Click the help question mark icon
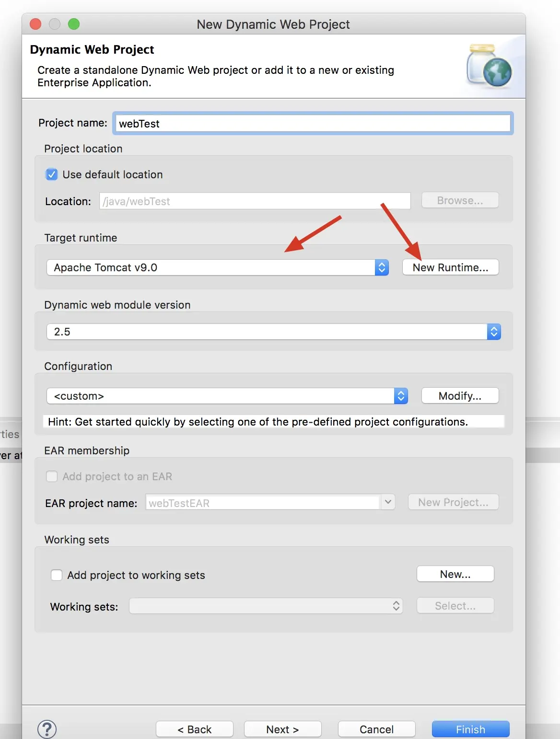The height and width of the screenshot is (739, 560). [x=47, y=729]
